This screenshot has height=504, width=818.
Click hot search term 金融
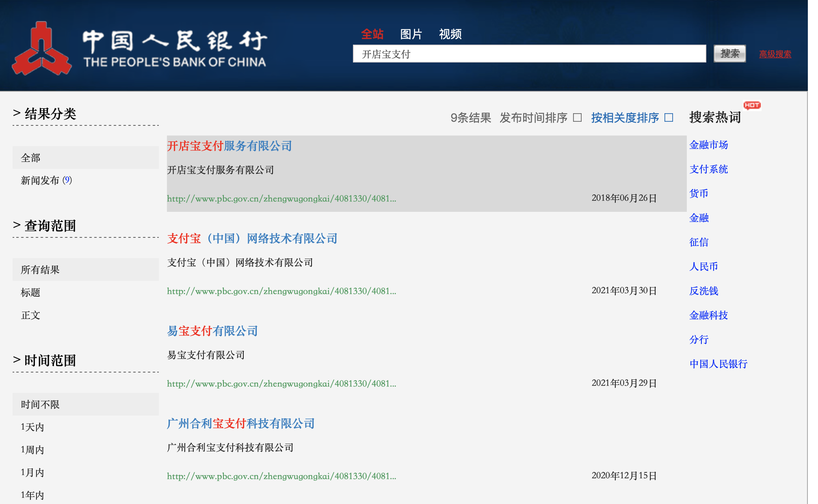699,218
